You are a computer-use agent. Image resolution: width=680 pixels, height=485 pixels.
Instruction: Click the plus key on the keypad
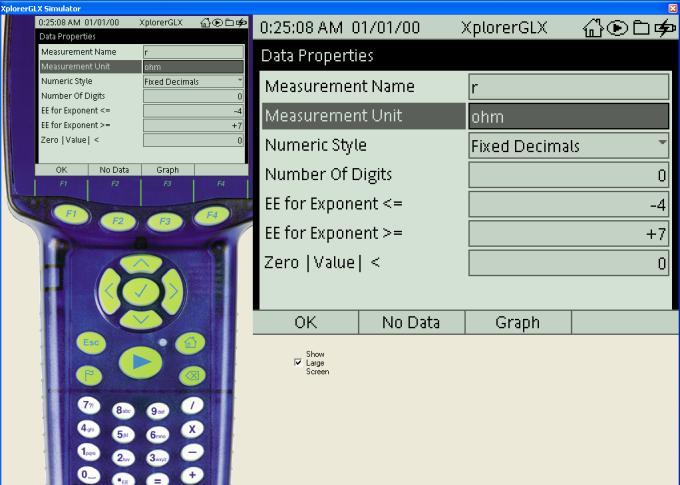(192, 475)
